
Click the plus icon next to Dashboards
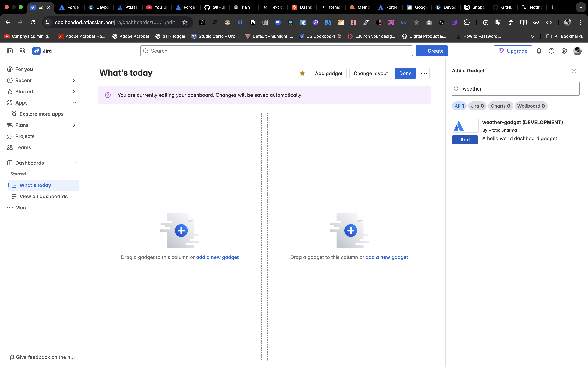point(64,163)
